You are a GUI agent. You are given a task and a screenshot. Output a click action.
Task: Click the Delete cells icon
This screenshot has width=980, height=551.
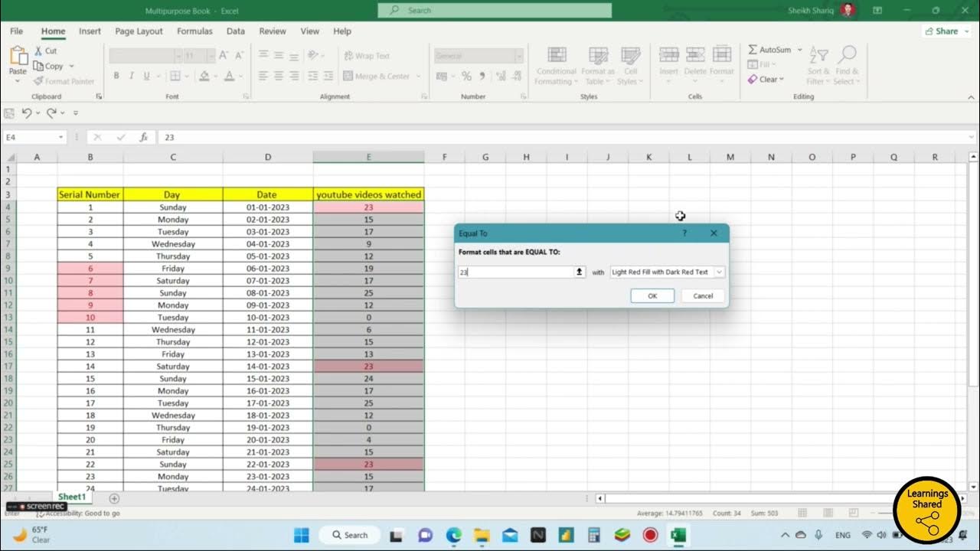click(695, 55)
